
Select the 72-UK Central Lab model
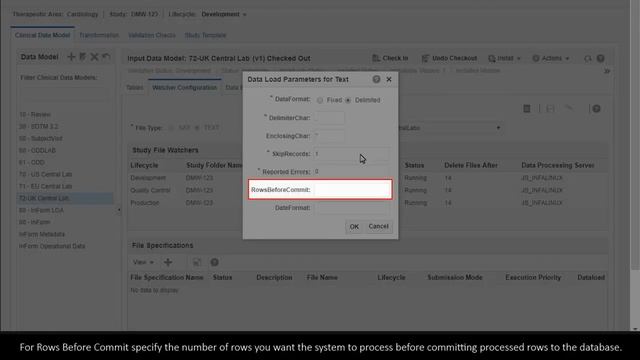[x=65, y=198]
